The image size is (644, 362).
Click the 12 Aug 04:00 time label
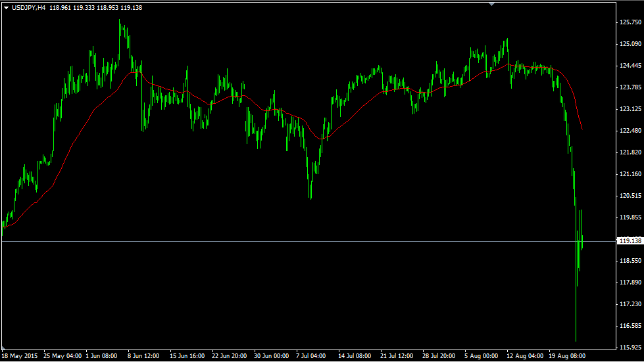tap(524, 356)
